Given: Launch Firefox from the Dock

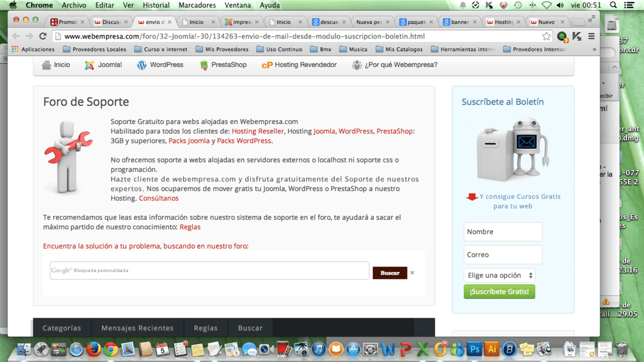Looking at the screenshot, I should click(x=93, y=349).
